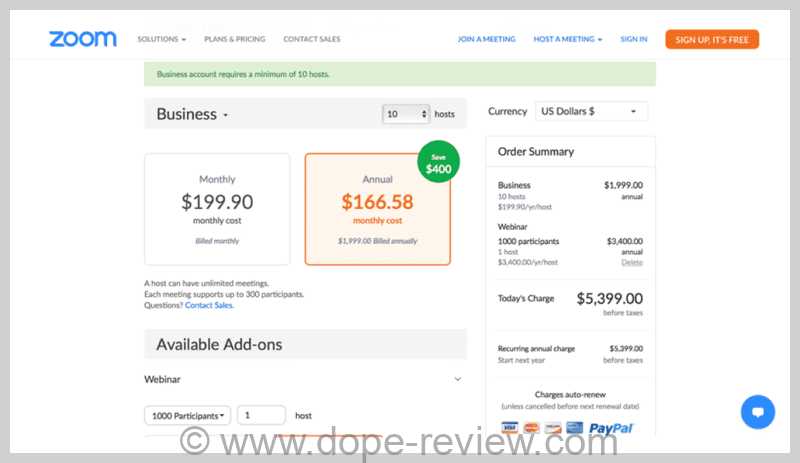Click the green Save $400 badge
800x463 pixels.
(438, 163)
